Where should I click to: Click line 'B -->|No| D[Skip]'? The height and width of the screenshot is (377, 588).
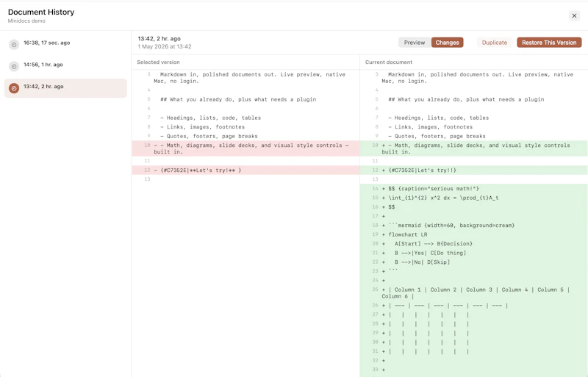(x=473, y=262)
